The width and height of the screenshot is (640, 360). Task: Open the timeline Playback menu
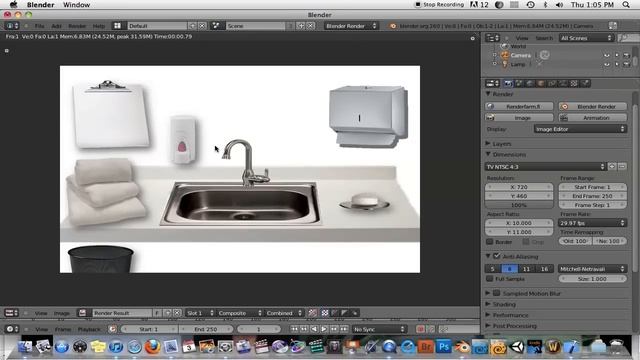pyautogui.click(x=89, y=329)
